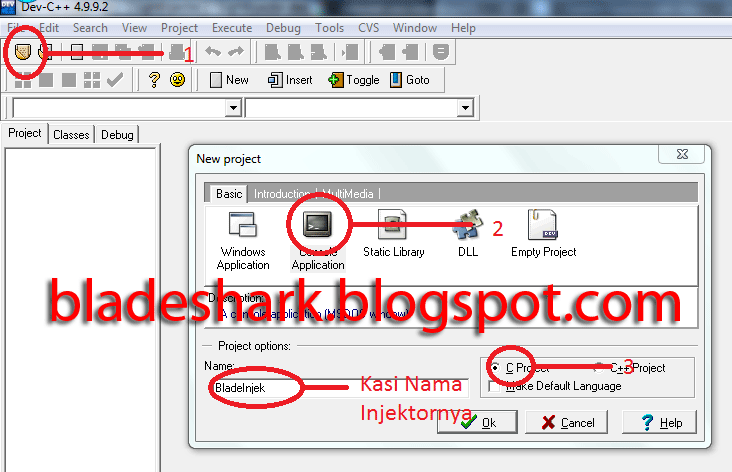The image size is (732, 472).
Task: Cancel the New project dialog
Action: point(567,423)
